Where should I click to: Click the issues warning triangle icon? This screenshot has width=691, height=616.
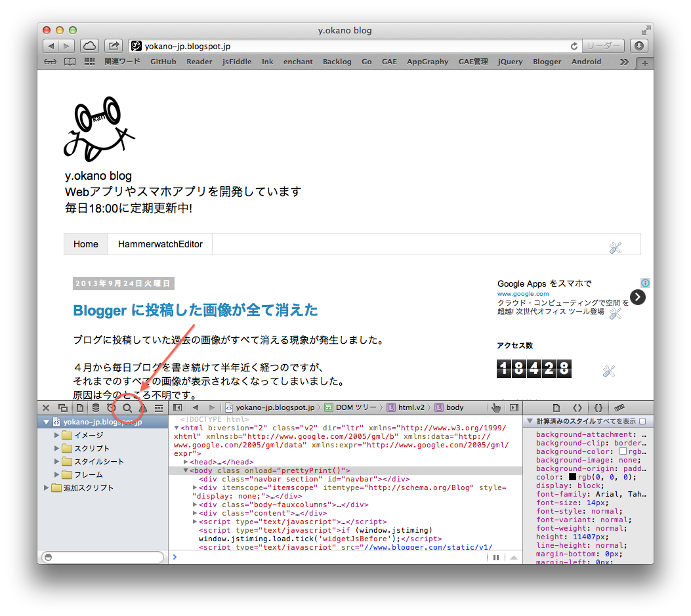(x=143, y=407)
